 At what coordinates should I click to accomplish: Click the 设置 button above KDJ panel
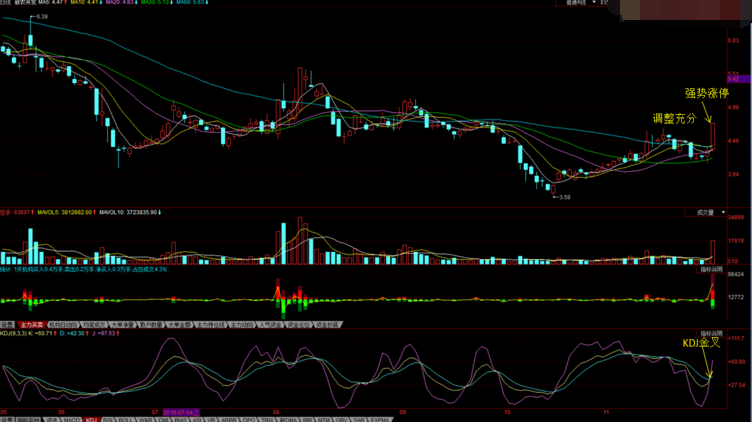(x=8, y=325)
